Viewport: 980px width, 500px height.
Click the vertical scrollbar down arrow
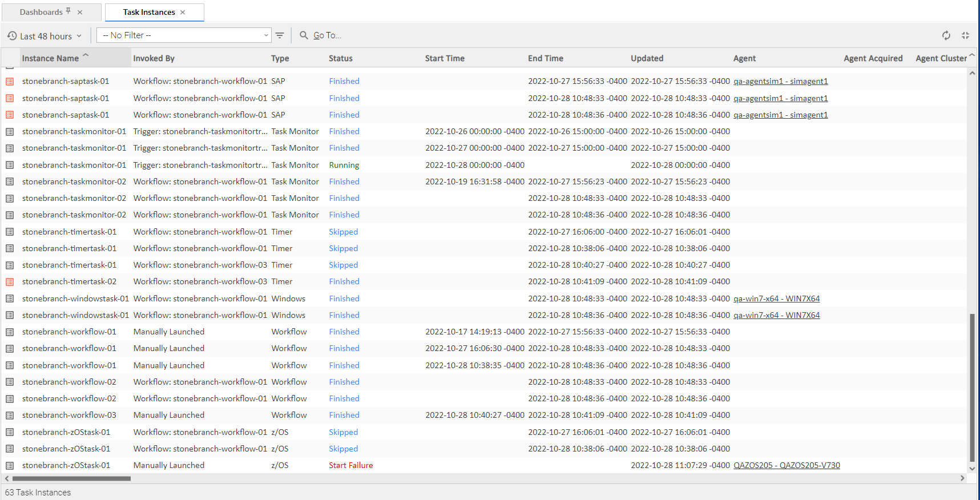click(972, 469)
